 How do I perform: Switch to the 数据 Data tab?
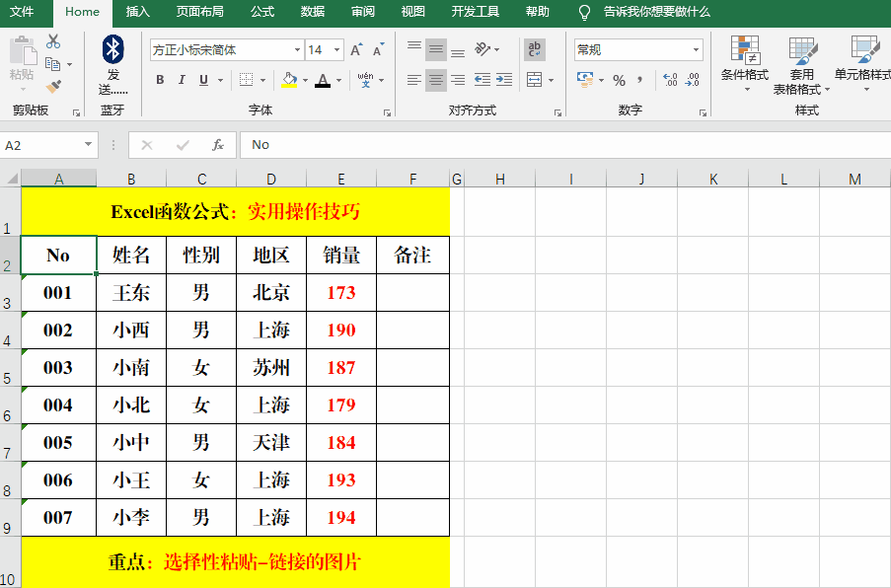pyautogui.click(x=313, y=12)
